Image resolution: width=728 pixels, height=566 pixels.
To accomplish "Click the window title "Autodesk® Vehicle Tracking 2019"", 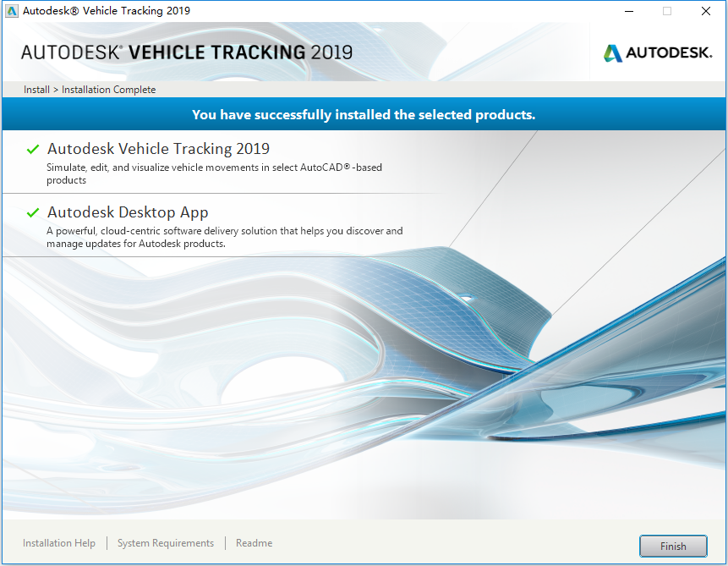I will [107, 11].
